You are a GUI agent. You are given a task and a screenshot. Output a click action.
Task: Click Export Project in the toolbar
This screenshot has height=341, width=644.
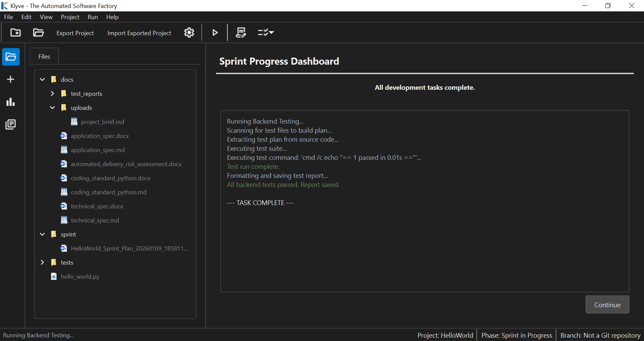tap(75, 33)
